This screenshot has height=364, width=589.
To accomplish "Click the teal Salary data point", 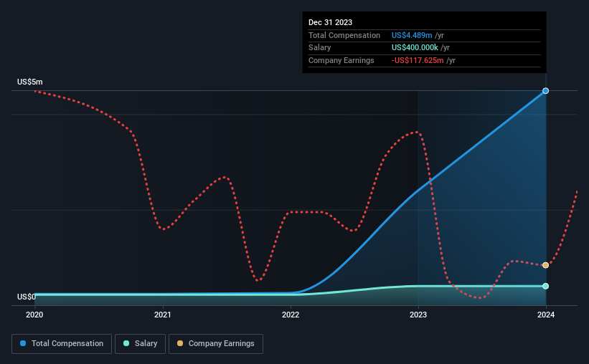I will (x=545, y=287).
